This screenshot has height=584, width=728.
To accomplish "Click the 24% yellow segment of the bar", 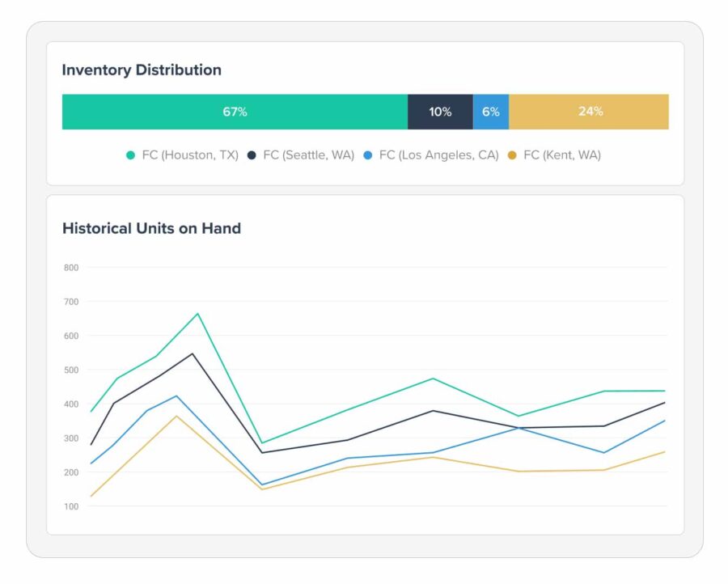I will tap(590, 112).
